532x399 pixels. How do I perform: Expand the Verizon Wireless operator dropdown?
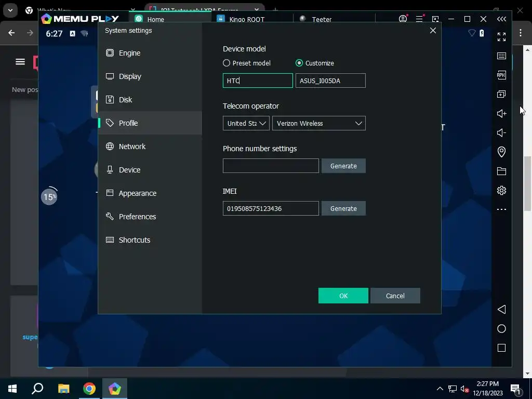(x=319, y=123)
